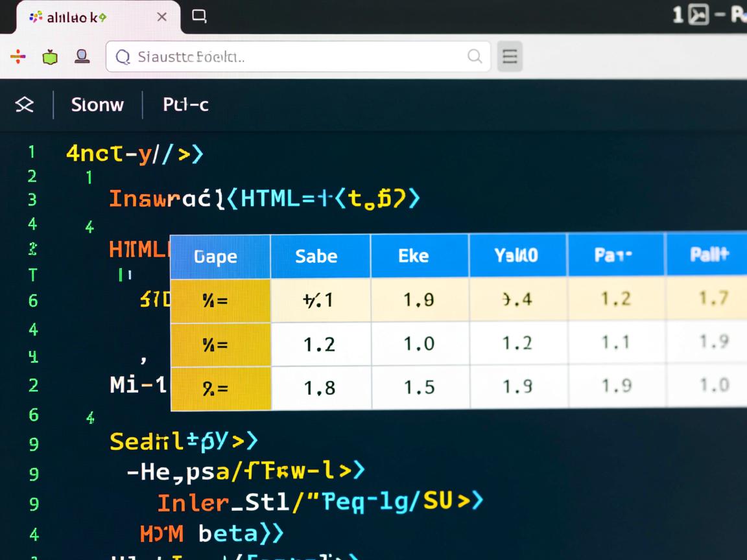Click the new-tab search icon beside the tab
Image resolution: width=747 pixels, height=560 pixels.
click(199, 17)
